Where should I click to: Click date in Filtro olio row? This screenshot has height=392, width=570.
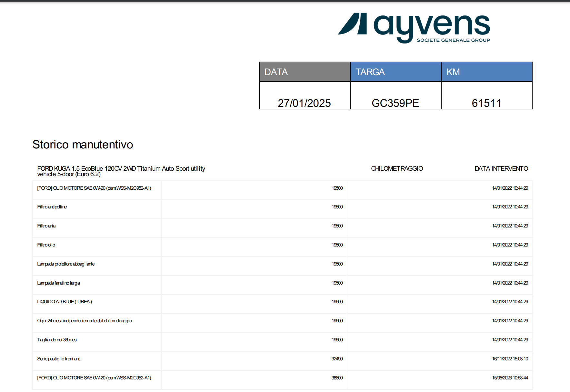coord(510,245)
